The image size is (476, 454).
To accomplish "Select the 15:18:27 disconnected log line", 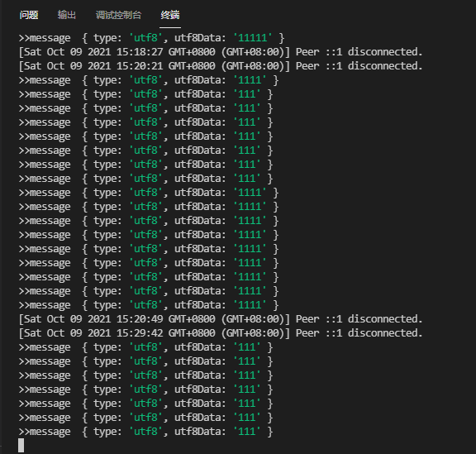I will pos(221,52).
